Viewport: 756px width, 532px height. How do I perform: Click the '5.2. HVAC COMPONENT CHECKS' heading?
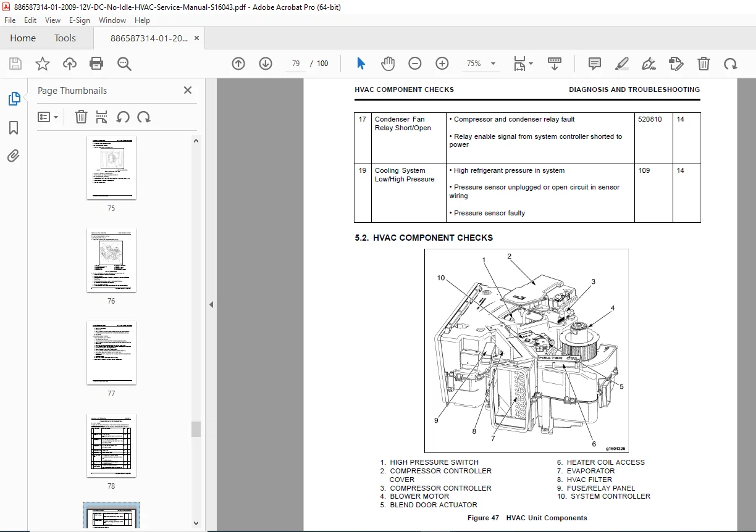[x=424, y=238]
